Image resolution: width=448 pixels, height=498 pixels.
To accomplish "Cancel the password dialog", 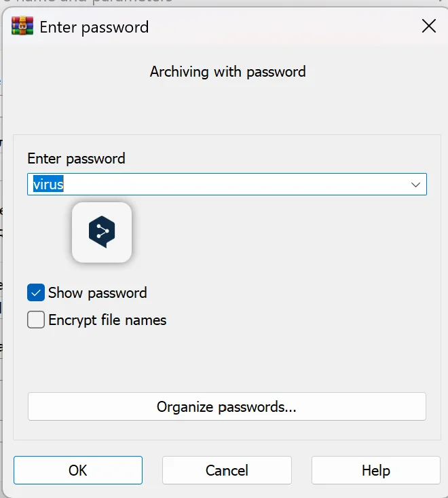I will 227,470.
